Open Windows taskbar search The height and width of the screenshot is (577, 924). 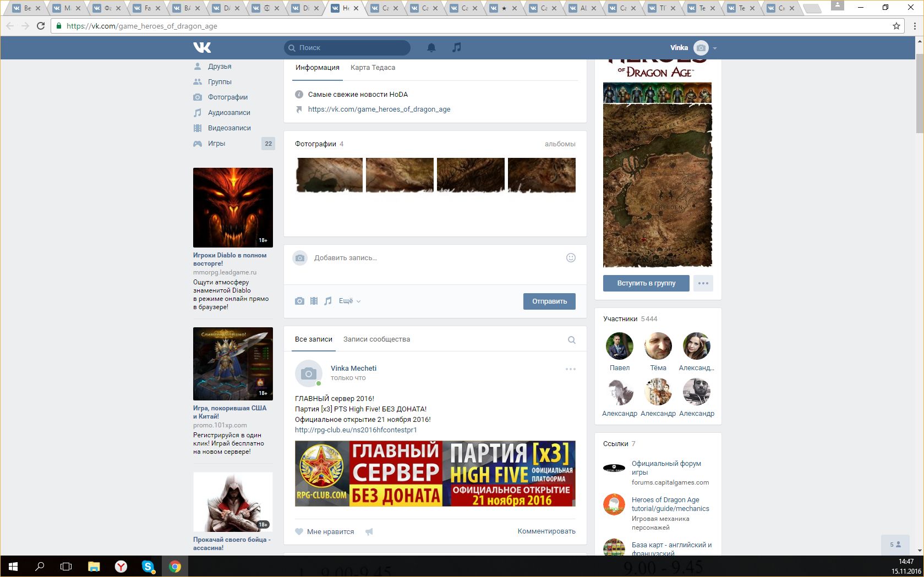[40, 566]
